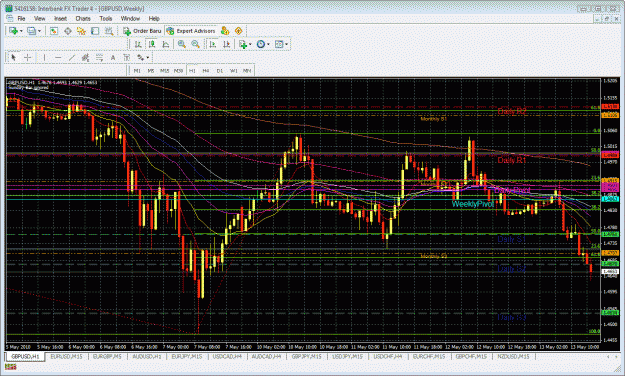Zoom in on the chart
625x376 pixels.
click(x=182, y=44)
